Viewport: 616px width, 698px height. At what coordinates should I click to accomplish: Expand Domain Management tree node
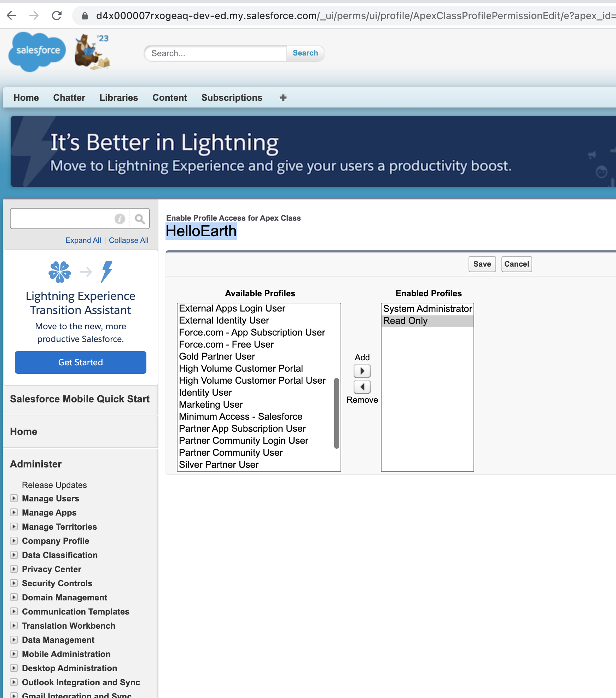click(14, 597)
